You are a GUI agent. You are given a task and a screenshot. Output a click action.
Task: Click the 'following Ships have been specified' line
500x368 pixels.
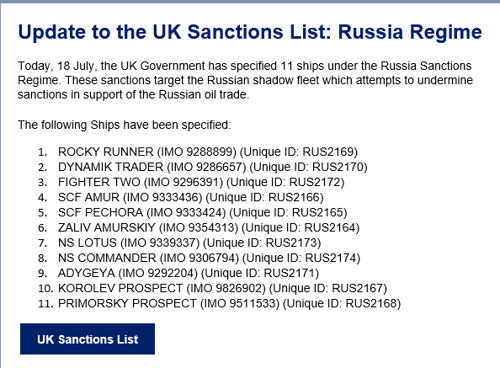[x=124, y=125]
